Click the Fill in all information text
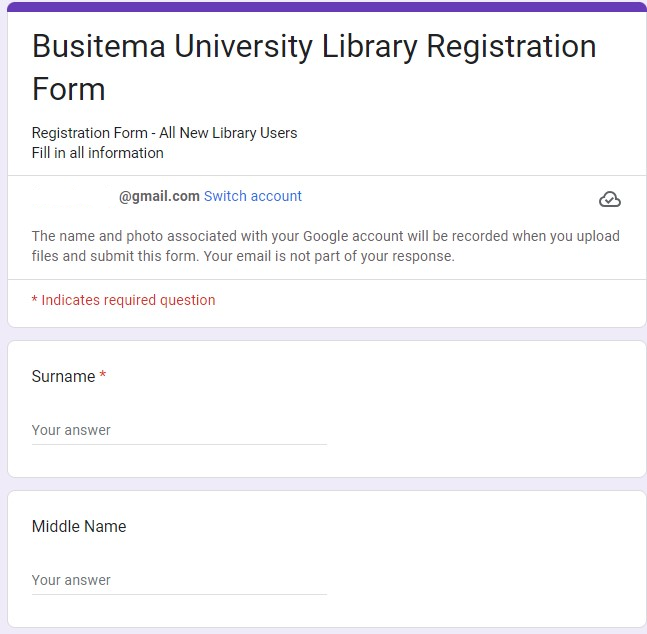 [x=97, y=153]
